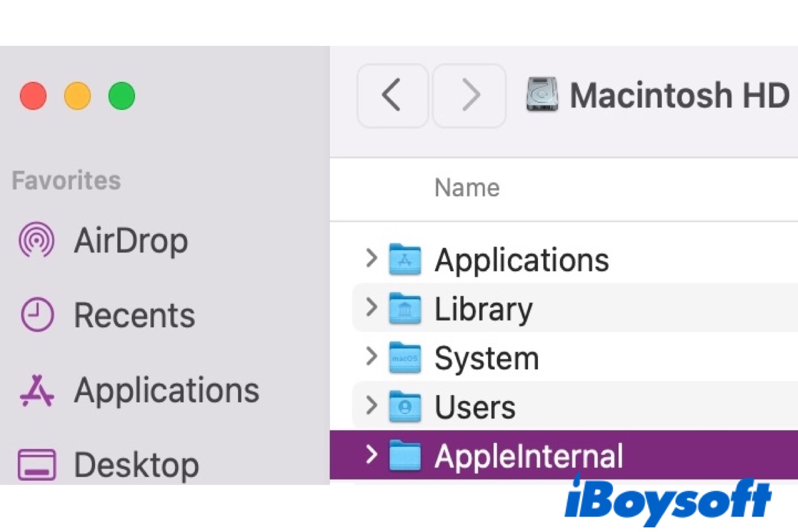Open AirDrop from the sidebar icon
The image size is (798, 532).
click(x=37, y=241)
